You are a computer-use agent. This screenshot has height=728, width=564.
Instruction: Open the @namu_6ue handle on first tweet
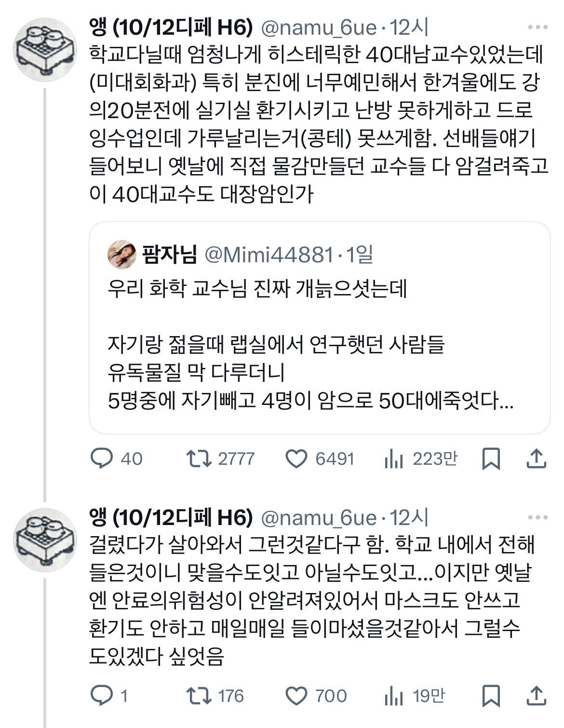click(x=319, y=28)
